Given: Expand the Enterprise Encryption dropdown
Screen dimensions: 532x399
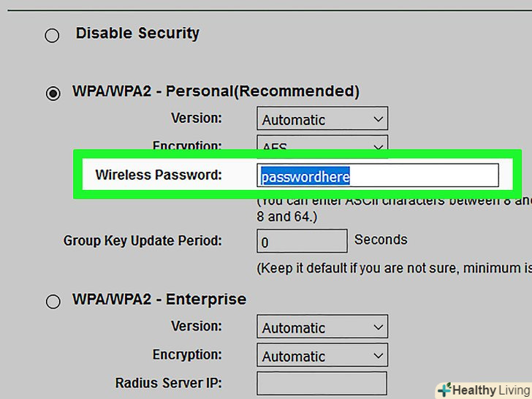Looking at the screenshot, I should tap(322, 356).
